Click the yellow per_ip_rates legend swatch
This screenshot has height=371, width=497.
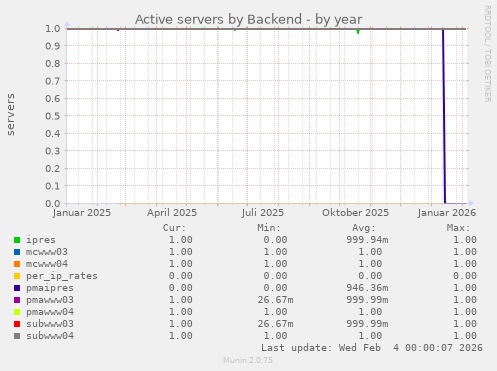pos(17,276)
